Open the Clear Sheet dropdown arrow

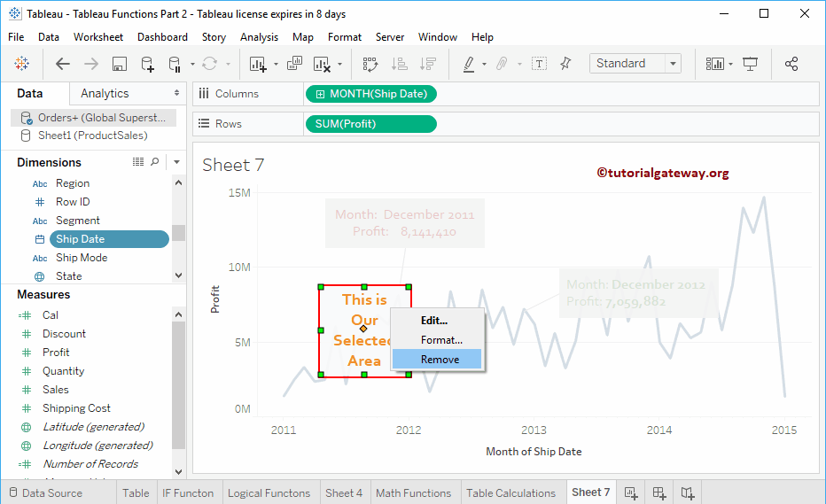(x=339, y=65)
